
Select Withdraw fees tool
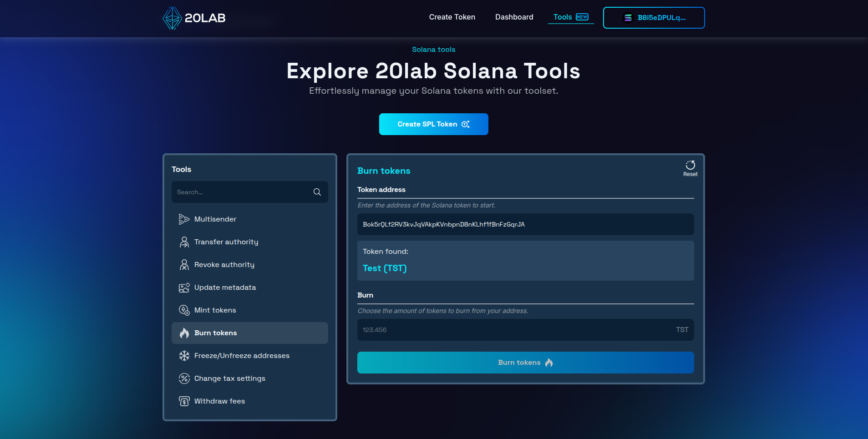click(x=250, y=401)
